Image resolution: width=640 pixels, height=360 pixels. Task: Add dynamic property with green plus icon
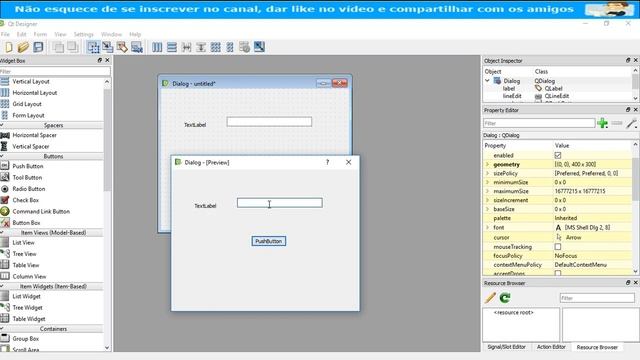pyautogui.click(x=602, y=123)
